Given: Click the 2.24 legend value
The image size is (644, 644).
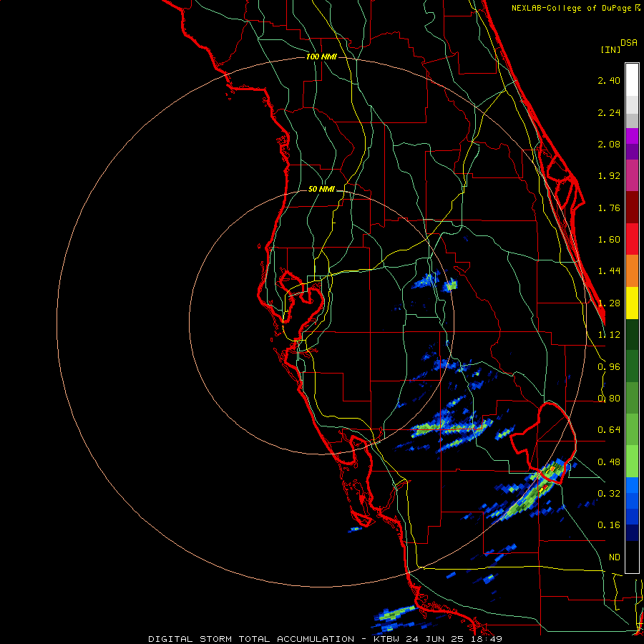Looking at the screenshot, I should coord(609,112).
